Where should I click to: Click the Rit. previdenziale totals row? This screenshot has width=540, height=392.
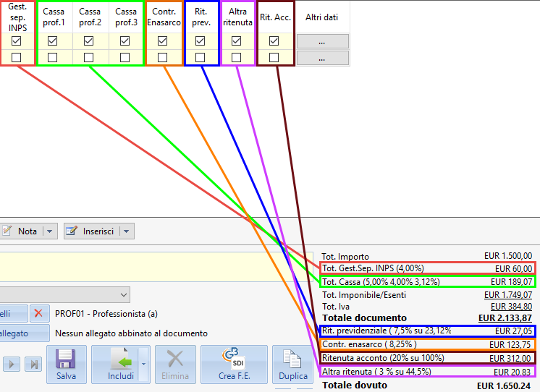pos(427,331)
